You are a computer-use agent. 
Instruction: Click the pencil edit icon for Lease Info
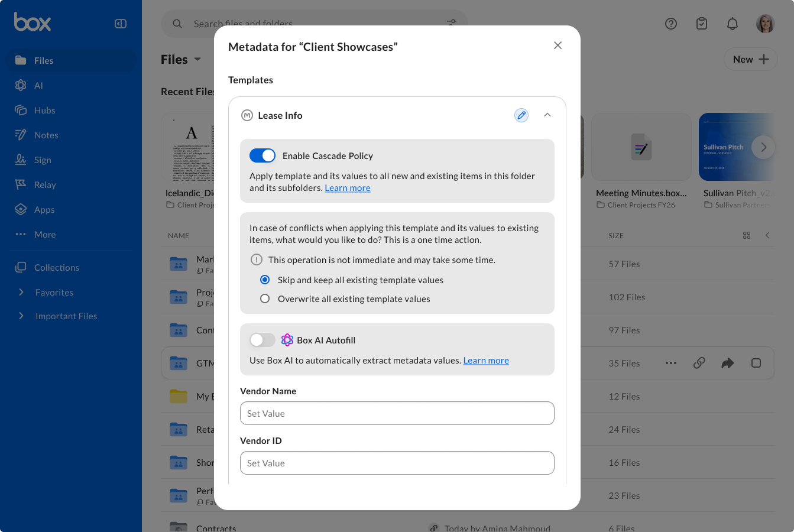point(521,115)
